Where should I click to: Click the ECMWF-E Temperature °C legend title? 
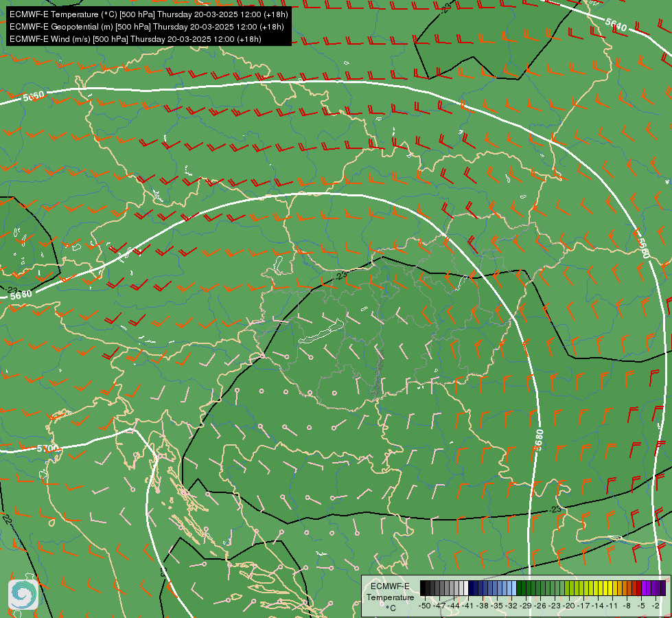(x=390, y=597)
